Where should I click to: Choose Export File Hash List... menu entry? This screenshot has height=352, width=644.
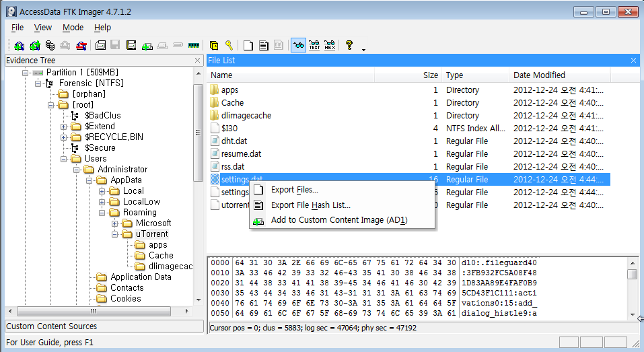342,205
